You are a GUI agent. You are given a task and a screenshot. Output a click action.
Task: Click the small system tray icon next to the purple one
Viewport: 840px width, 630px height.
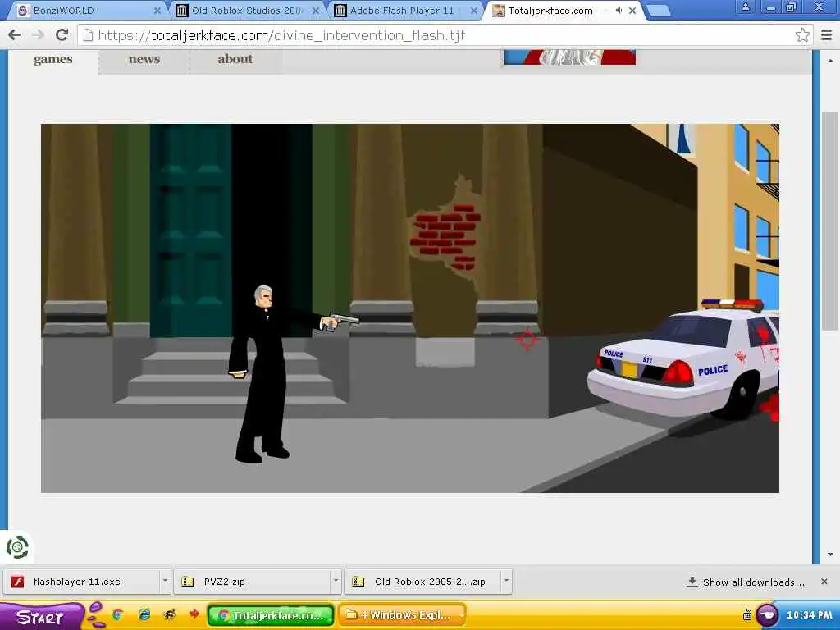(x=746, y=615)
